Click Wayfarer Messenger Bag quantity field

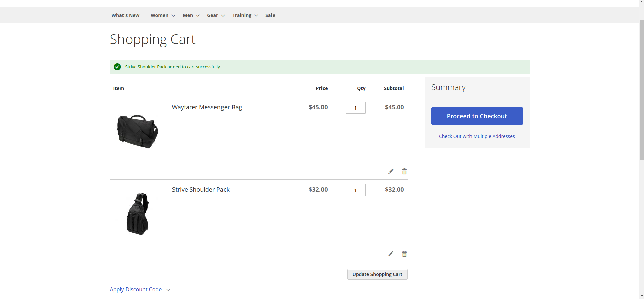point(355,108)
